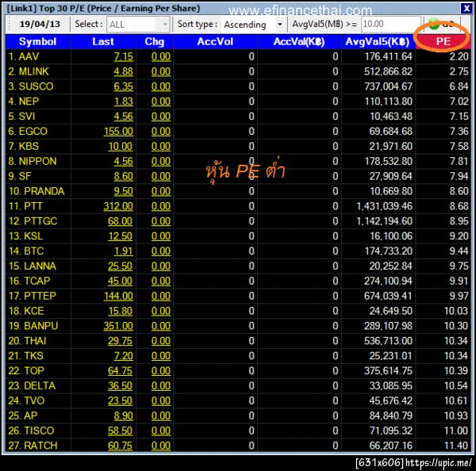Click the PE column header
This screenshot has width=476, height=471.
click(443, 41)
